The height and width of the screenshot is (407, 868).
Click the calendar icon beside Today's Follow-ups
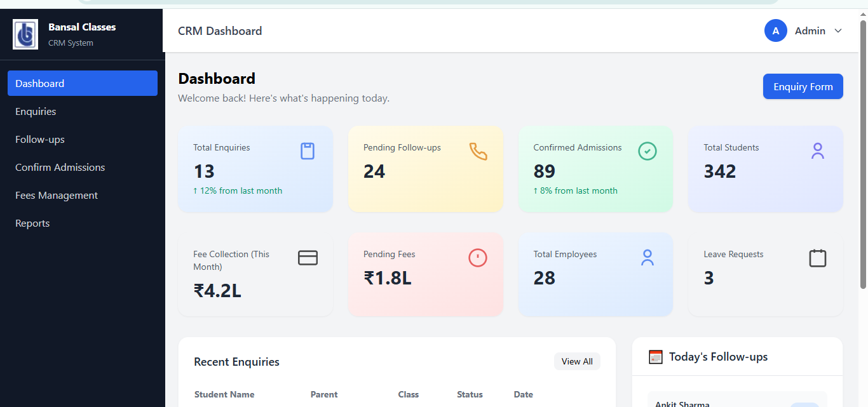656,357
